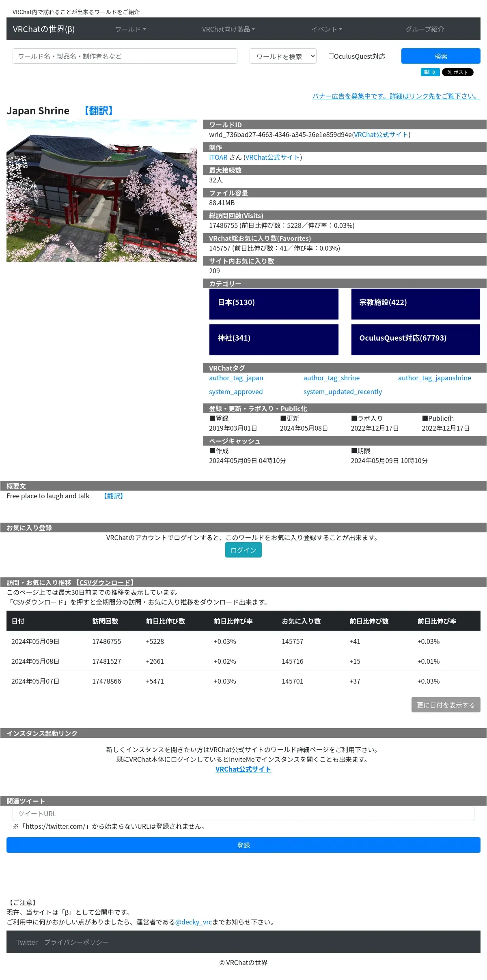
Task: Focus the world name search field
Action: coord(125,56)
